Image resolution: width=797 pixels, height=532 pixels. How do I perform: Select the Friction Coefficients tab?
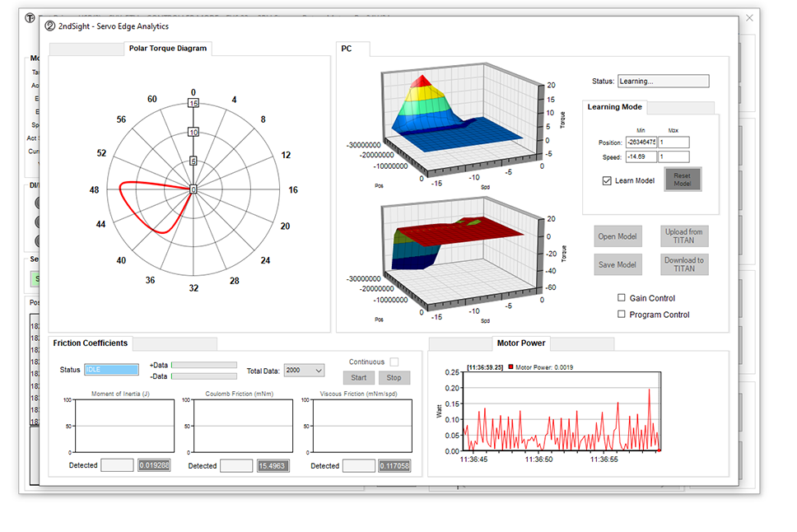90,343
